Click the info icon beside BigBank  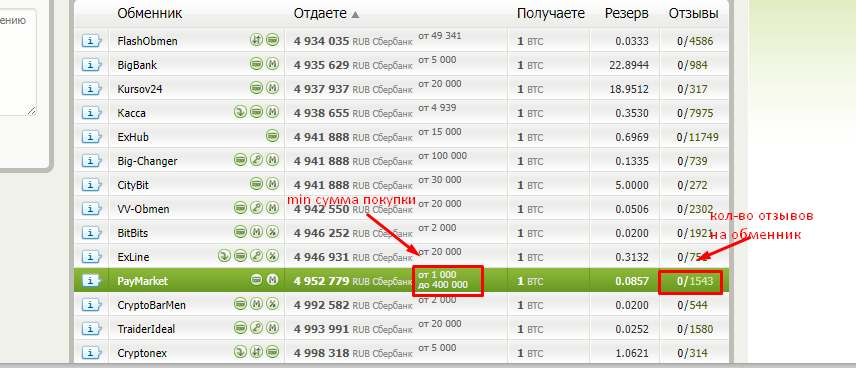pos(92,65)
